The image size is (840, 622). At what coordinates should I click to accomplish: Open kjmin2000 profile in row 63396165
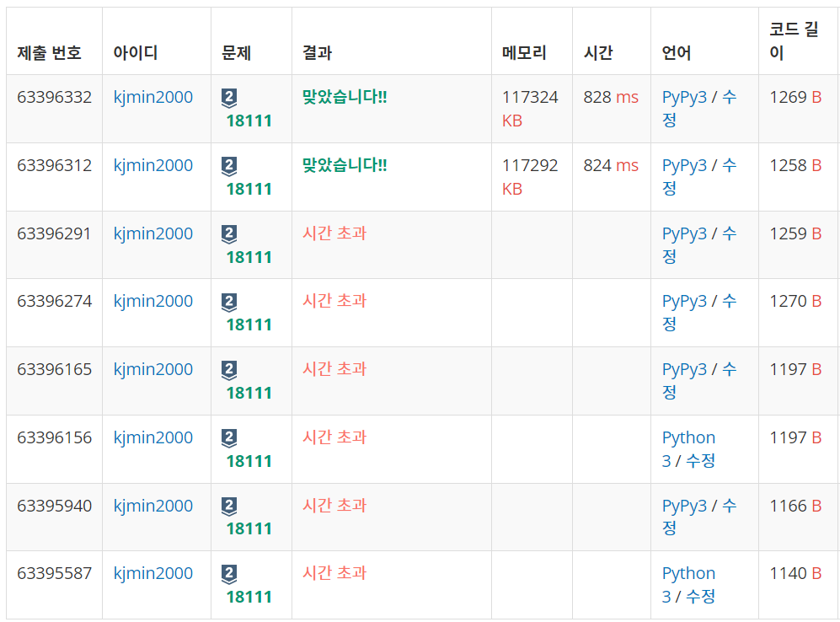click(153, 369)
